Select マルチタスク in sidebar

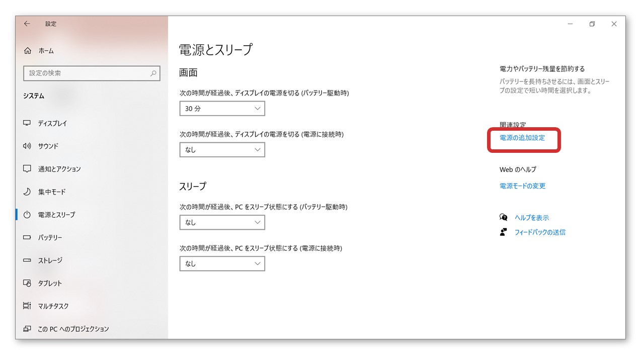click(53, 306)
